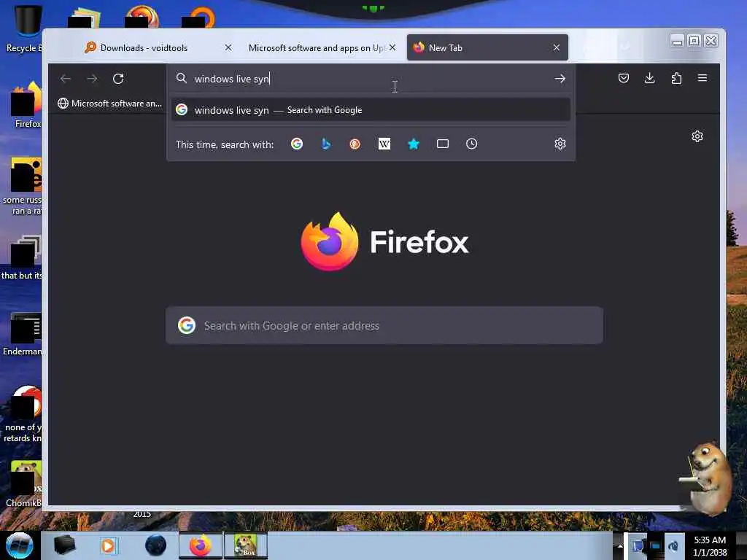Screen dimensions: 747x560
Task: Click the arrow to go to the typed search
Action: click(x=560, y=79)
